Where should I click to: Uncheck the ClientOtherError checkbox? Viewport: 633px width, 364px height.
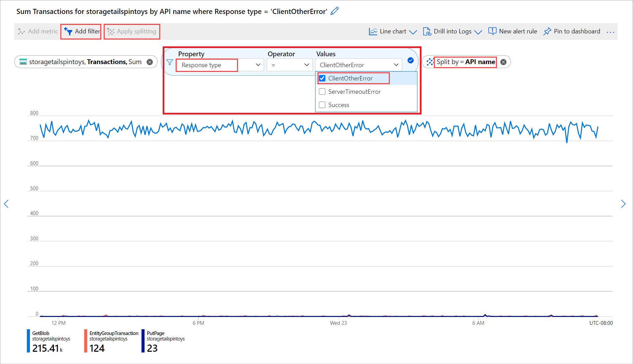pos(322,78)
